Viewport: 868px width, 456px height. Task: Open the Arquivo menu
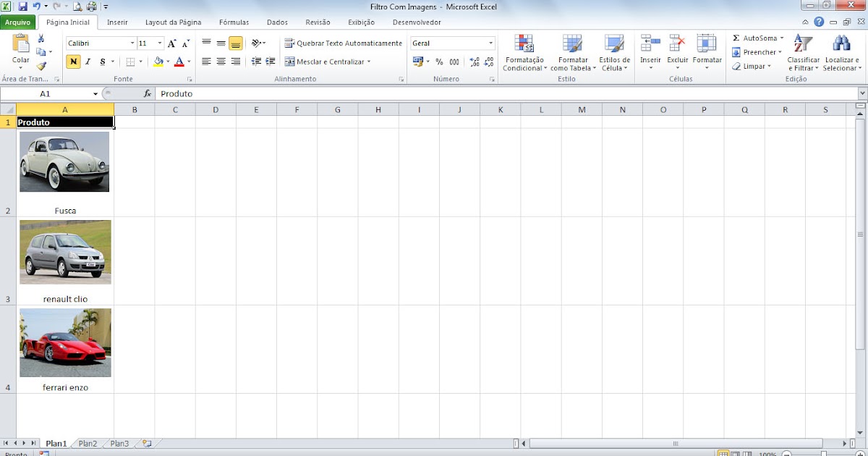pyautogui.click(x=17, y=22)
